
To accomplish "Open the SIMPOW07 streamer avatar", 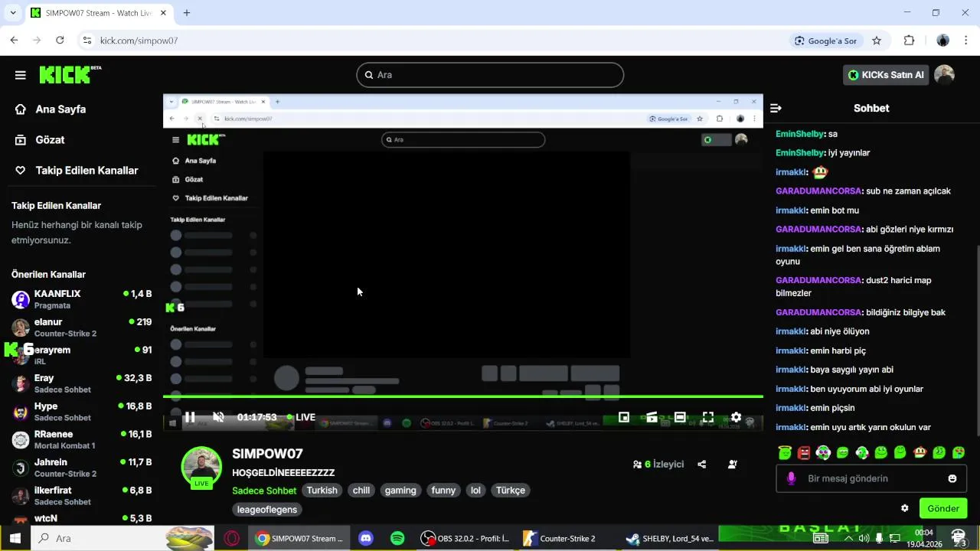I will pos(201,467).
